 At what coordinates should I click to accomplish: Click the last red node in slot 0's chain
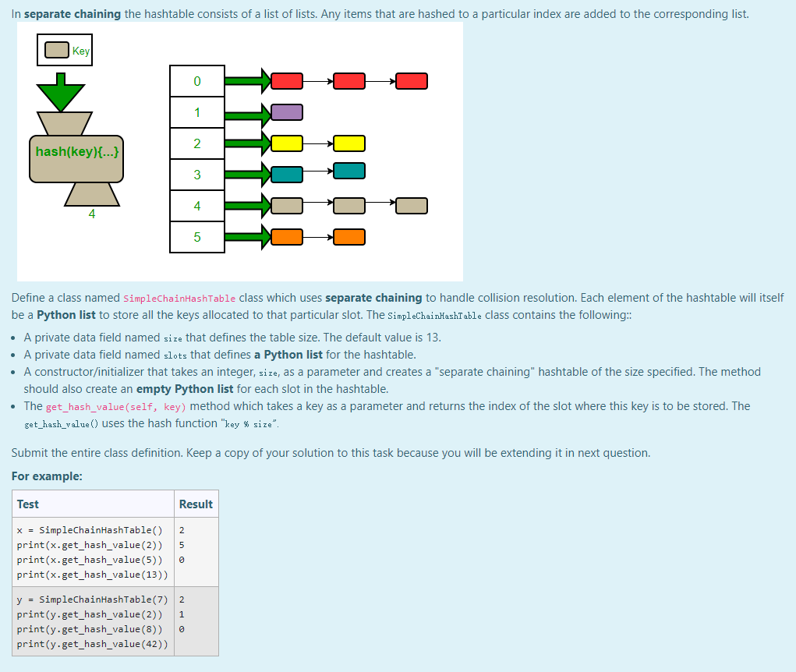tap(411, 80)
